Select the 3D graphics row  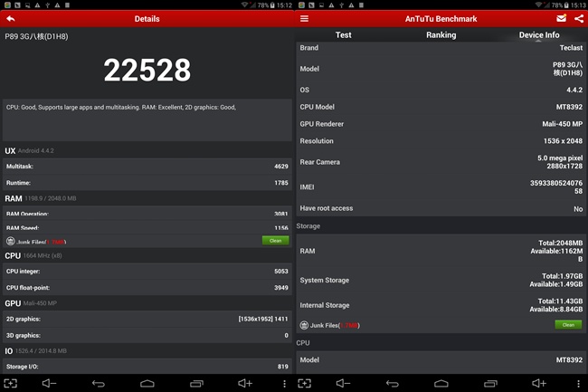[147, 335]
